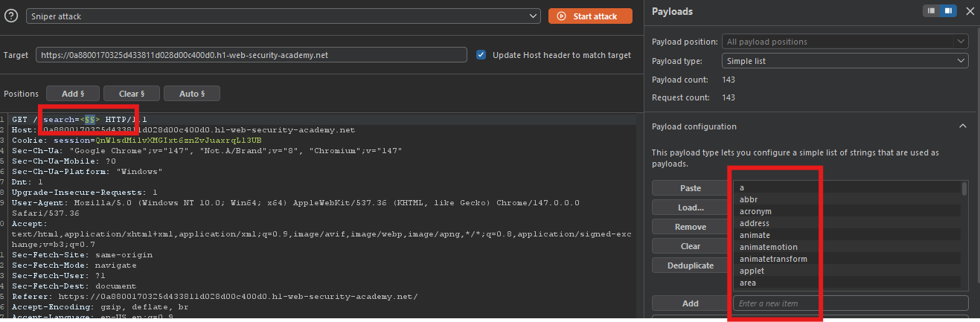Screen dimensions: 980x322
Task: Select payload 'a' in the list
Action: click(x=847, y=188)
